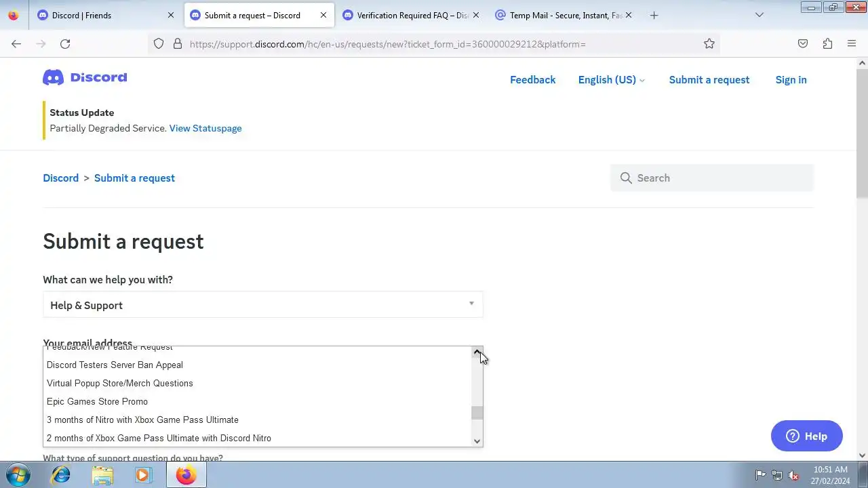
Task: Open the Help chat widget button
Action: (x=807, y=436)
